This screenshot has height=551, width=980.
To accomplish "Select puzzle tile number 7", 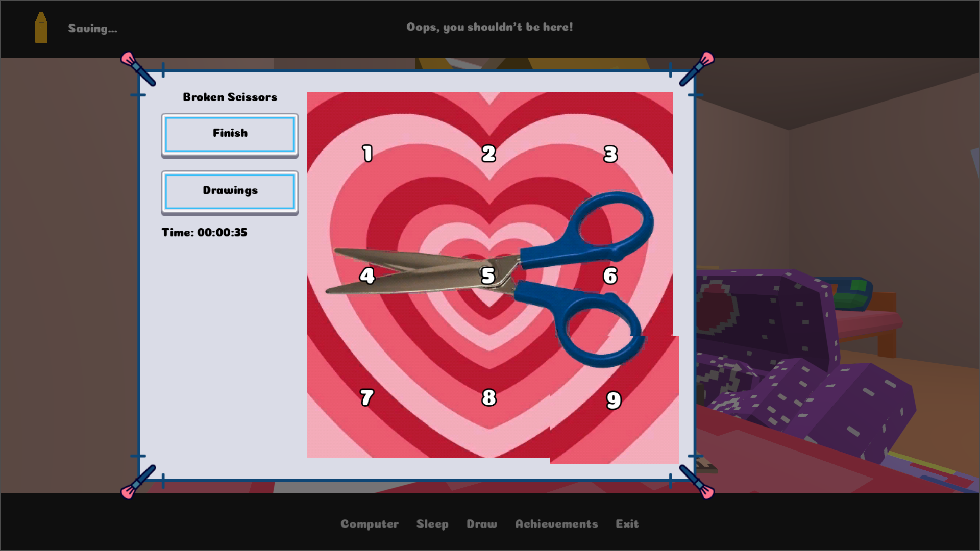I will tap(367, 396).
